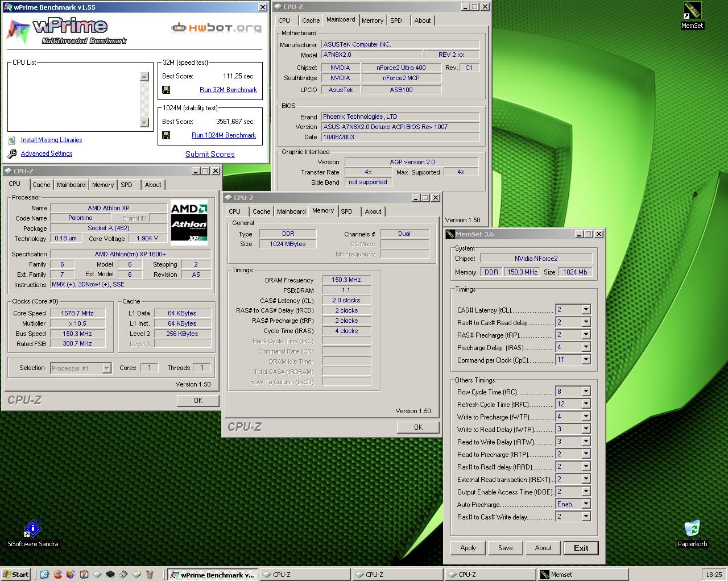
Task: Open the Write to Precharge (tWTP) dropdown
Action: click(x=586, y=417)
